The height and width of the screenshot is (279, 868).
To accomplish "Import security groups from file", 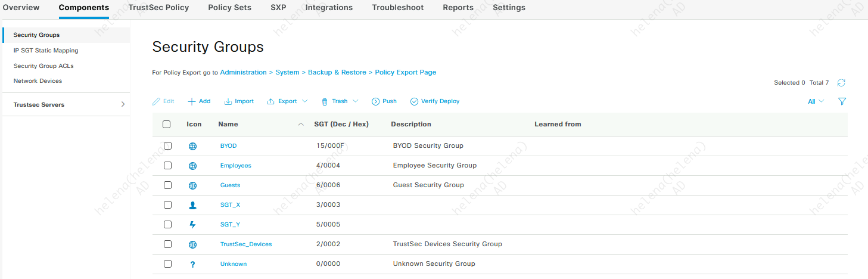I will (x=239, y=101).
